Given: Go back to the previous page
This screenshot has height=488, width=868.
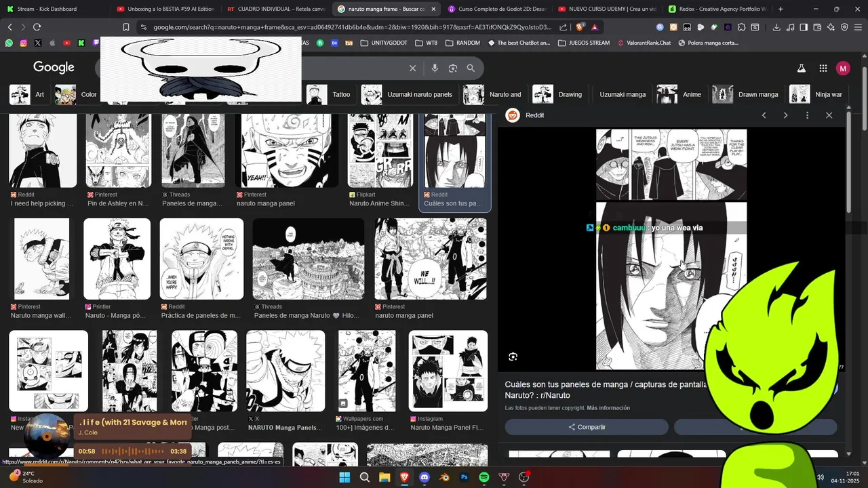Looking at the screenshot, I should tap(9, 27).
